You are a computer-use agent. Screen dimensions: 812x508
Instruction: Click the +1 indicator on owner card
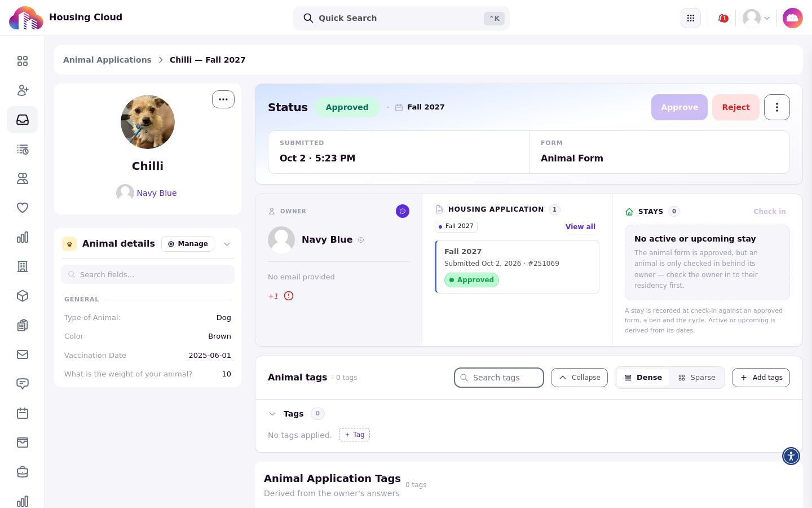click(273, 296)
